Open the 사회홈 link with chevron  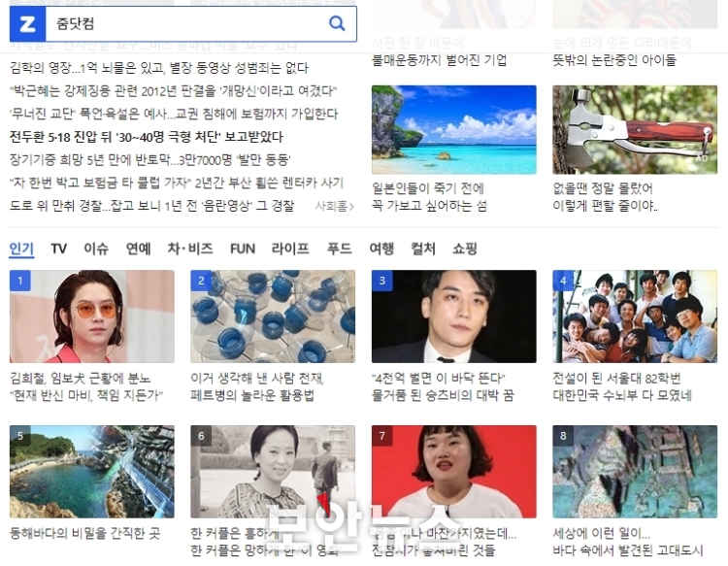coord(334,206)
